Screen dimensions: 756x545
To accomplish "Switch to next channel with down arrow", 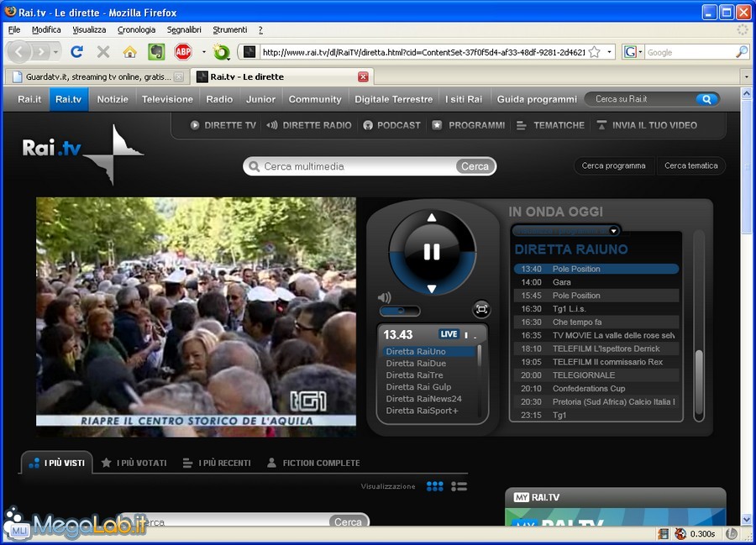I will click(x=432, y=289).
